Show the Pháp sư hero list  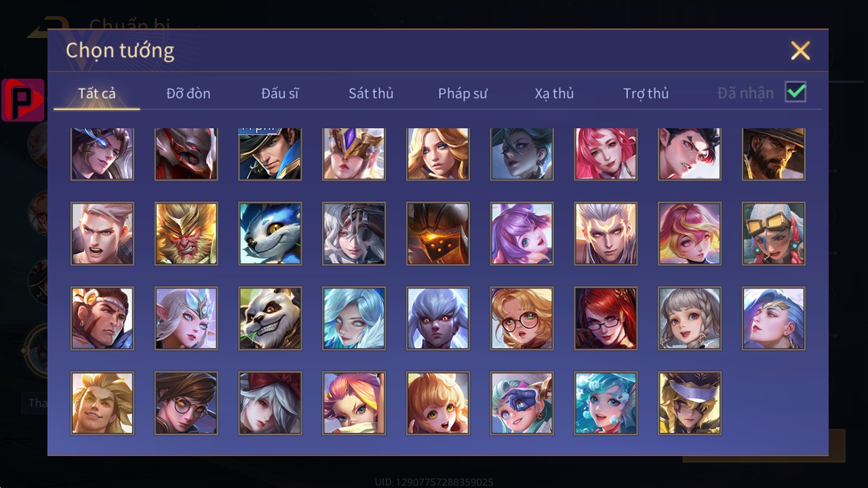coord(462,93)
